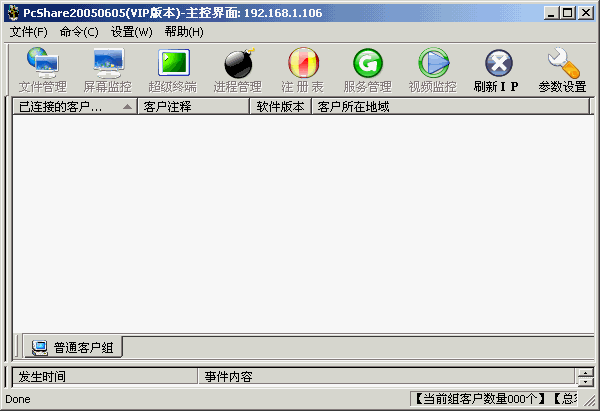This screenshot has width=600, height=411.
Task: Open 服务管理 service management
Action: pyautogui.click(x=367, y=71)
